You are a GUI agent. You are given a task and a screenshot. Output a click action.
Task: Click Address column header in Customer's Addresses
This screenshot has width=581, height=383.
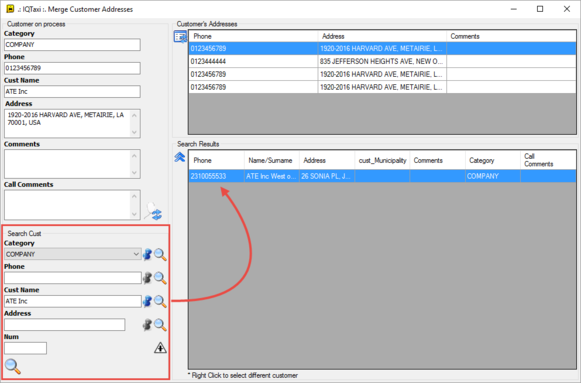point(382,36)
